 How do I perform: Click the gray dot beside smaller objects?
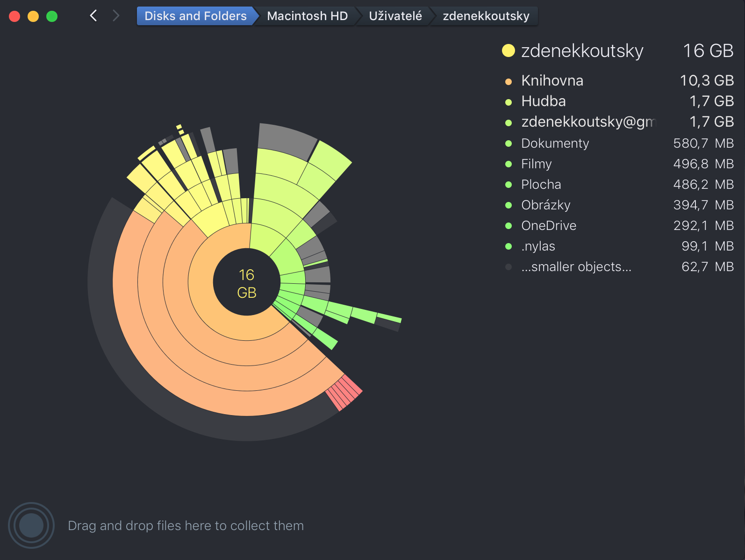click(x=509, y=267)
